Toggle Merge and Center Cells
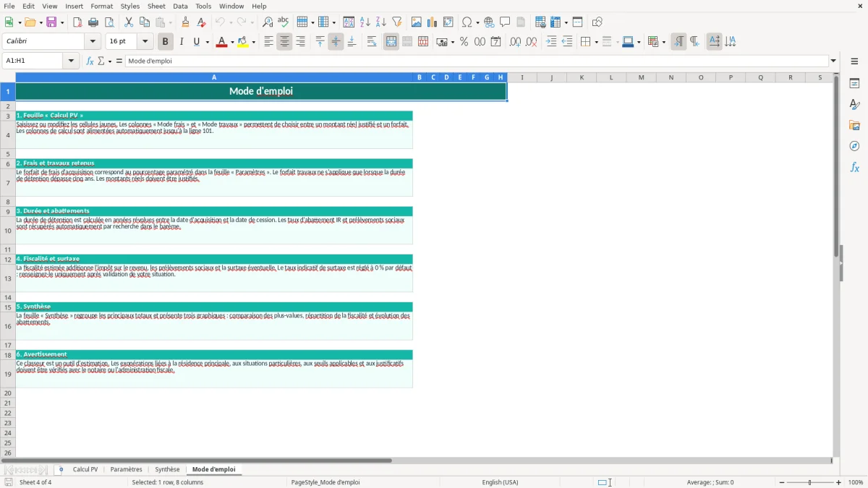 click(x=391, y=42)
